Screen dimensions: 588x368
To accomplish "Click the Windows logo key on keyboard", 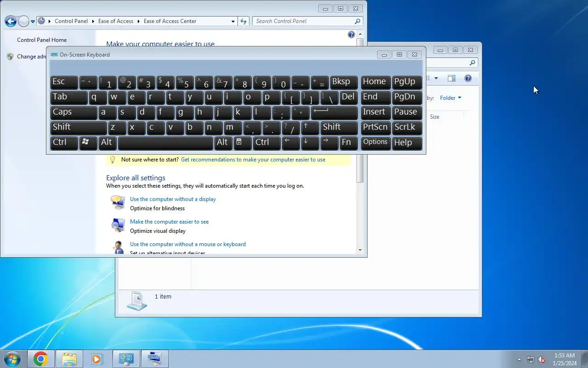I will coord(88,143).
